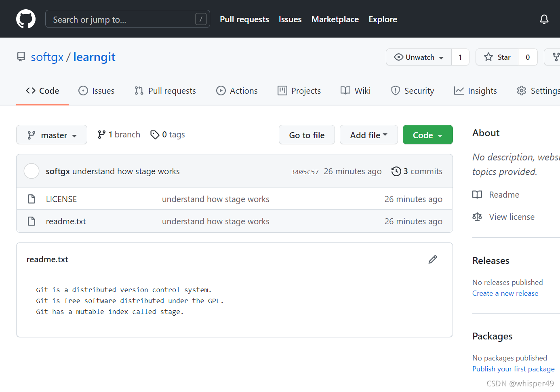The width and height of the screenshot is (560, 392).
Task: Click the tag icon next to 0 tags
Action: 155,135
